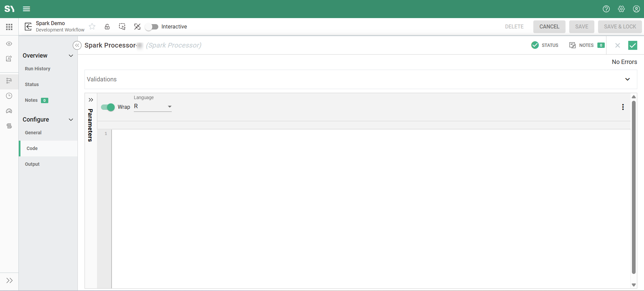Click the green confirm checkmark icon
Image resolution: width=644 pixels, height=291 pixels.
(x=632, y=45)
